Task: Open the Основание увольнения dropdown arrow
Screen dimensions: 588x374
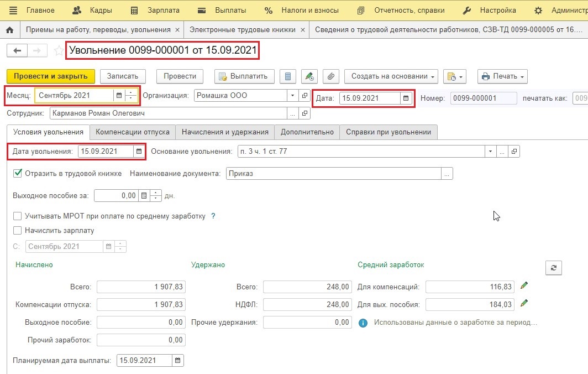Action: (490, 152)
